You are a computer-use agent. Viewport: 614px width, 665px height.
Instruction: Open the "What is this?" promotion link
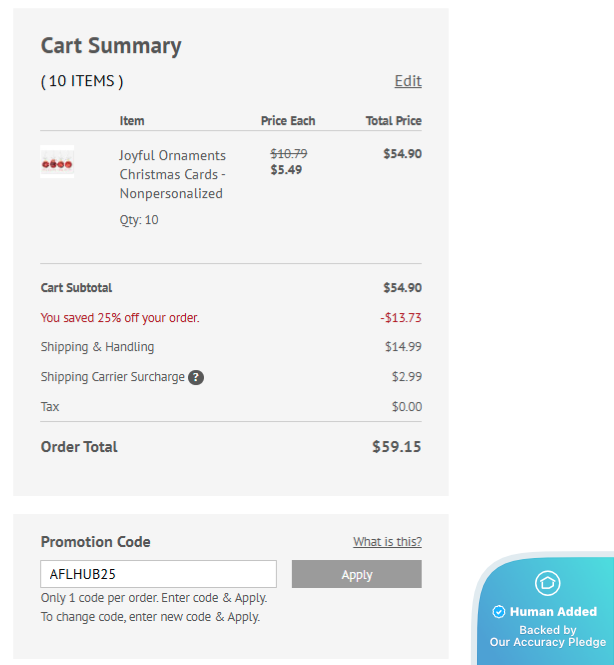tap(387, 542)
